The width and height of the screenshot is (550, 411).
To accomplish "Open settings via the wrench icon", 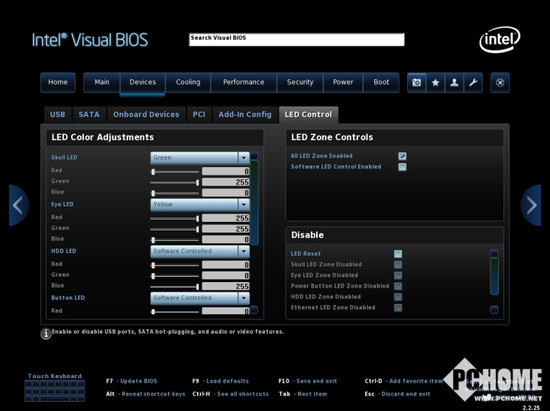I will (x=473, y=82).
